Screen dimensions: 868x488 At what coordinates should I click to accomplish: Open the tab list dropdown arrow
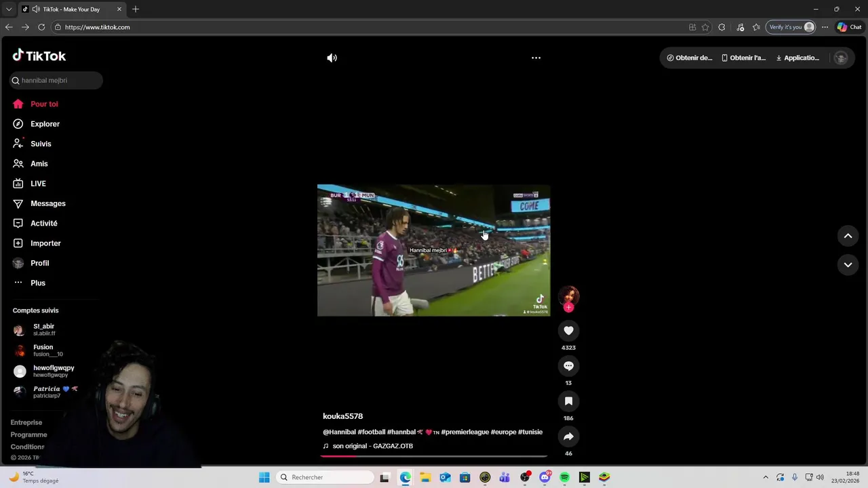(x=9, y=9)
